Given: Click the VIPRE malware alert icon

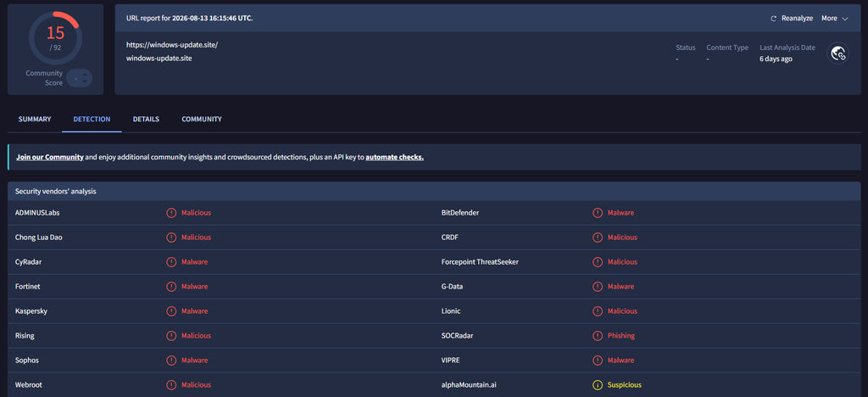Looking at the screenshot, I should (x=598, y=360).
